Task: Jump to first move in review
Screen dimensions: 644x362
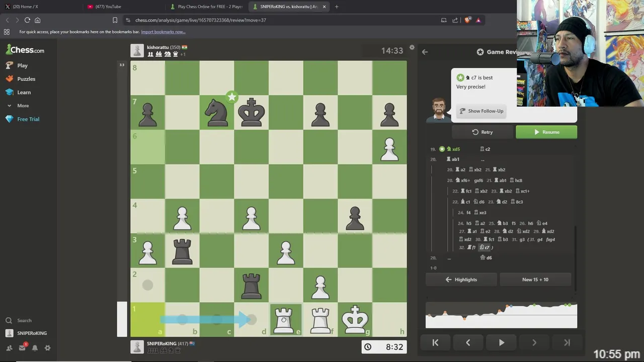Action: tap(435, 342)
